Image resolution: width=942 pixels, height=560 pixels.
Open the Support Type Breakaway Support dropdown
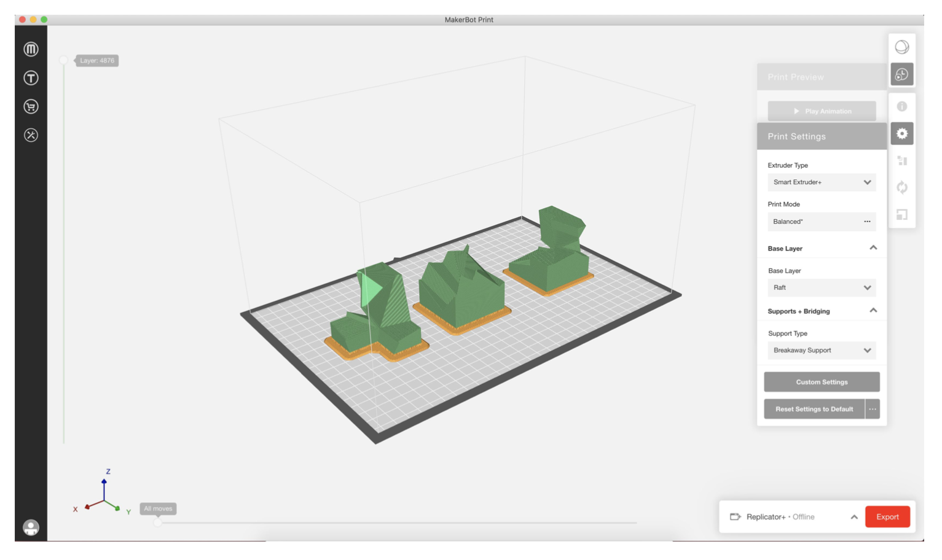(x=822, y=351)
